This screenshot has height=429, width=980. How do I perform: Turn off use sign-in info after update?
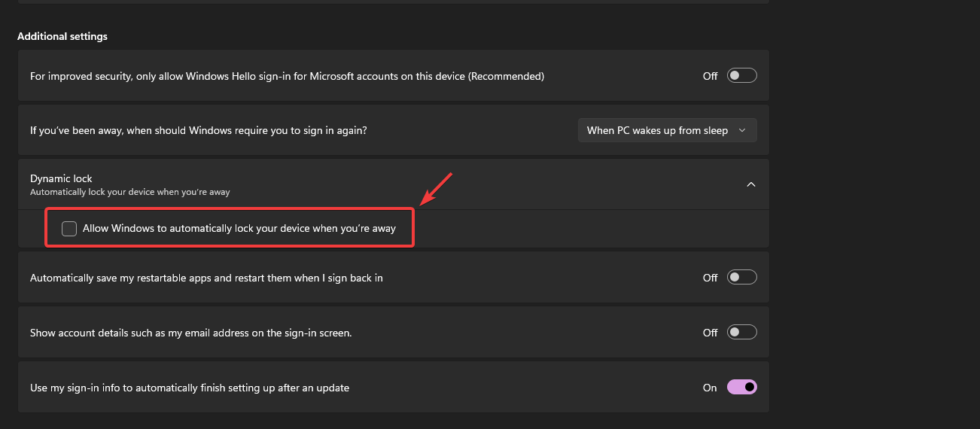741,388
